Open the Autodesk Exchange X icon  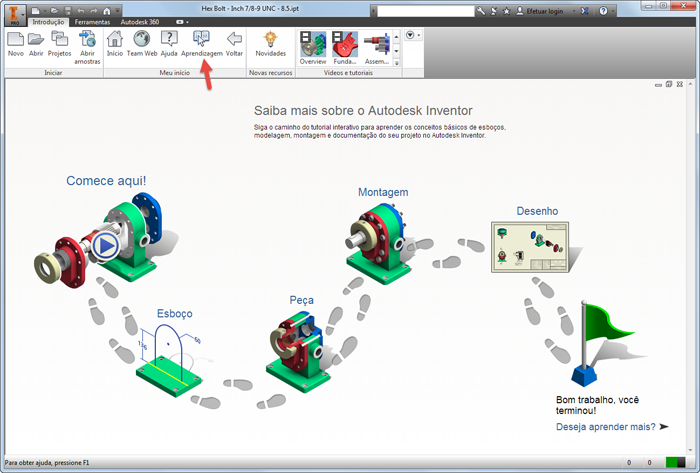pyautogui.click(x=584, y=11)
